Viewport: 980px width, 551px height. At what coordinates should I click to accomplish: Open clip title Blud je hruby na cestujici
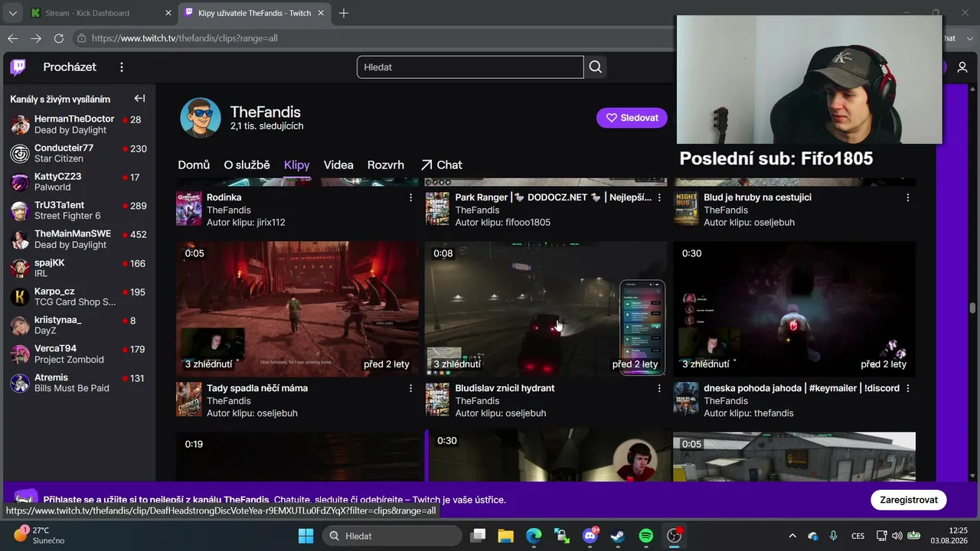pyautogui.click(x=757, y=197)
